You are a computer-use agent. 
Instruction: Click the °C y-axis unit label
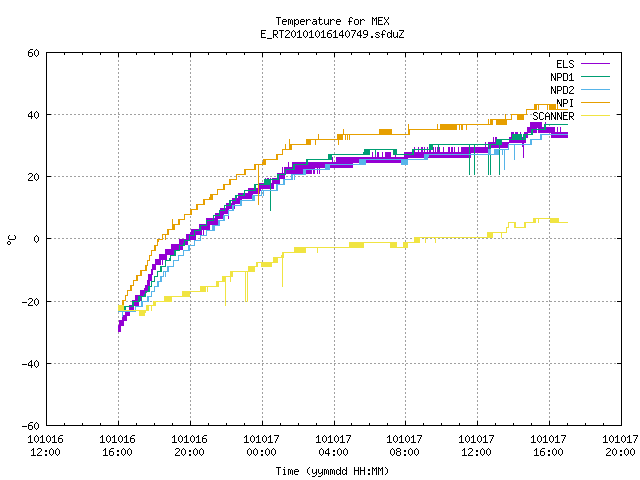12,240
